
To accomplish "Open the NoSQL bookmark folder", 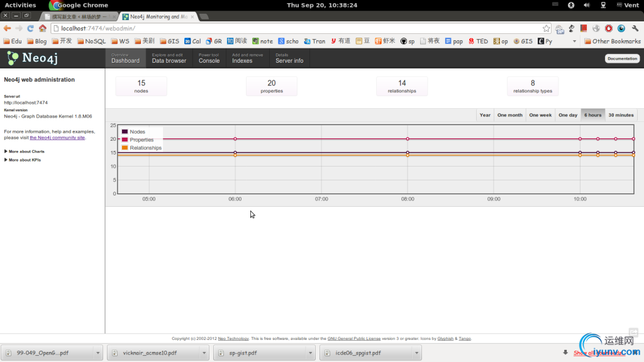I will tap(92, 41).
